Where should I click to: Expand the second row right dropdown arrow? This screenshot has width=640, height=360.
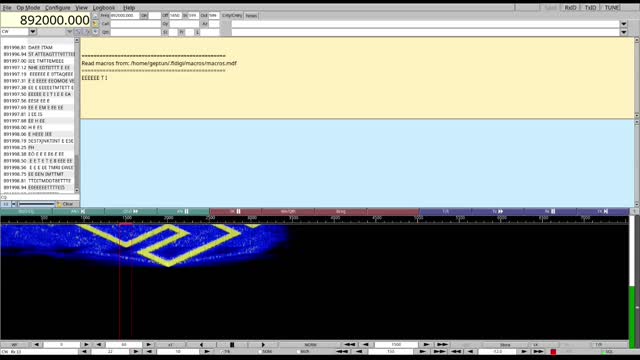tap(624, 32)
